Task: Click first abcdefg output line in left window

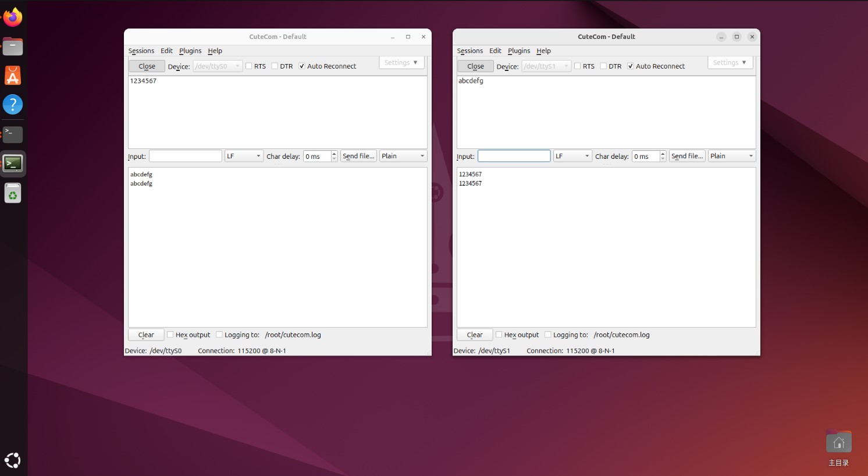Action: click(141, 174)
